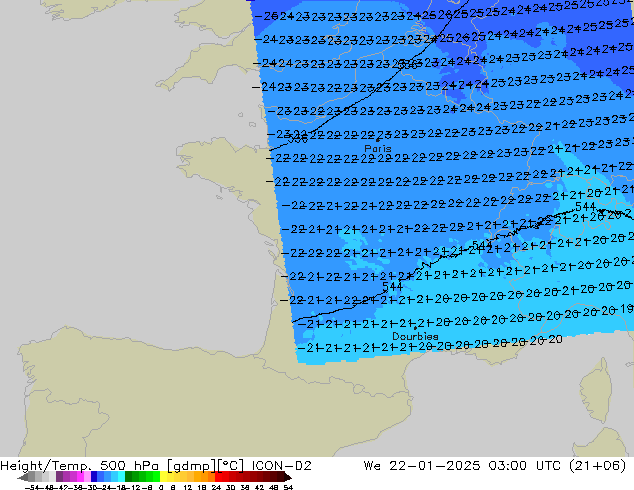634x490 pixels.
Task: Click the '03:00' time text
Action: pyautogui.click(x=507, y=466)
